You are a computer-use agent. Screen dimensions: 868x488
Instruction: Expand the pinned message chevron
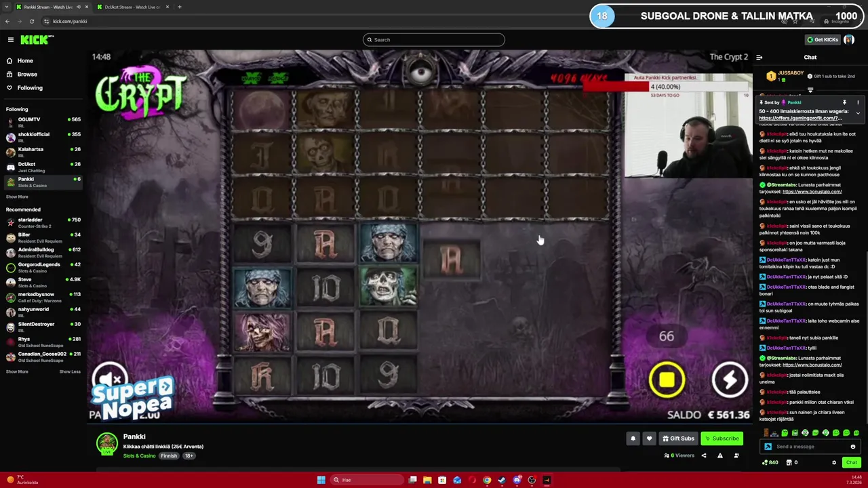tap(858, 114)
